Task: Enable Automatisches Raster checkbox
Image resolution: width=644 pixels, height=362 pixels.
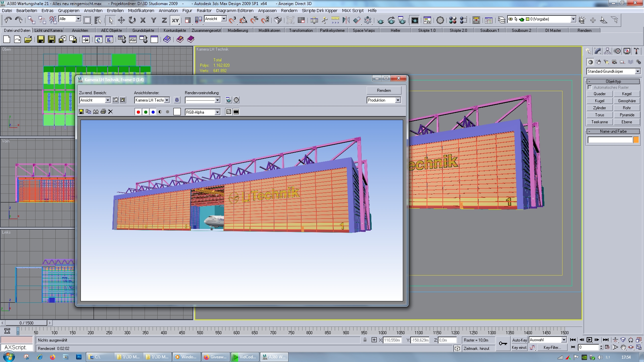Action: click(590, 87)
